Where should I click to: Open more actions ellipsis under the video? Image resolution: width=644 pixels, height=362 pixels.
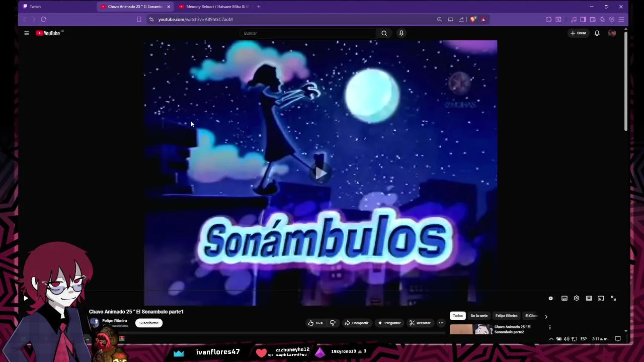(x=441, y=323)
